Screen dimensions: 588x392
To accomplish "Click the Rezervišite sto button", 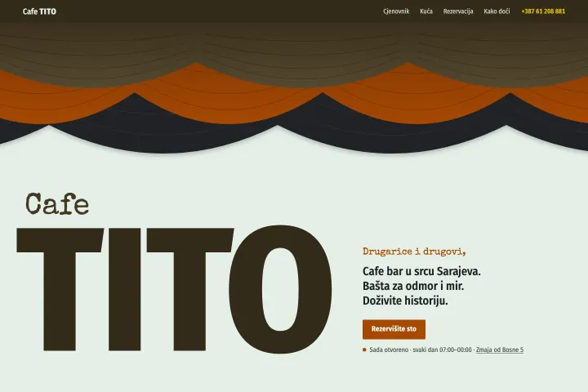I will pyautogui.click(x=394, y=329).
